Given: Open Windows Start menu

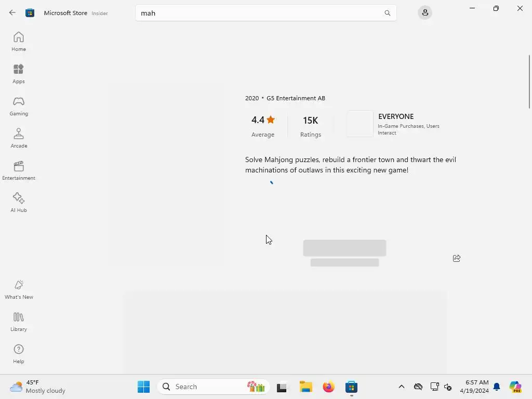Looking at the screenshot, I should (143, 387).
